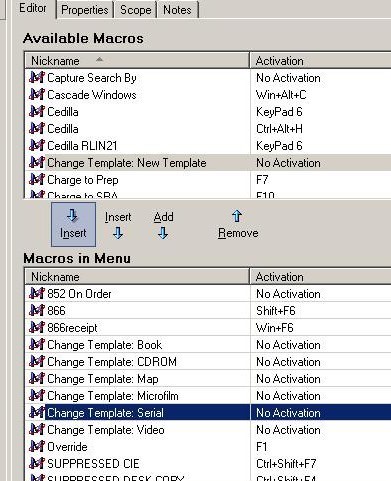
Task: Click Activation header in Macros in Menu
Action: coord(320,277)
